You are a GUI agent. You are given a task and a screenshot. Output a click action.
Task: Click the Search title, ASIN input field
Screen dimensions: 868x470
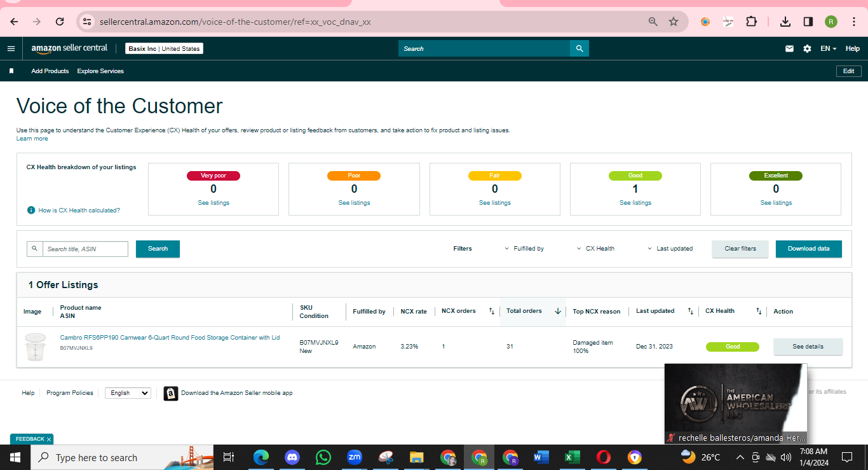85,249
